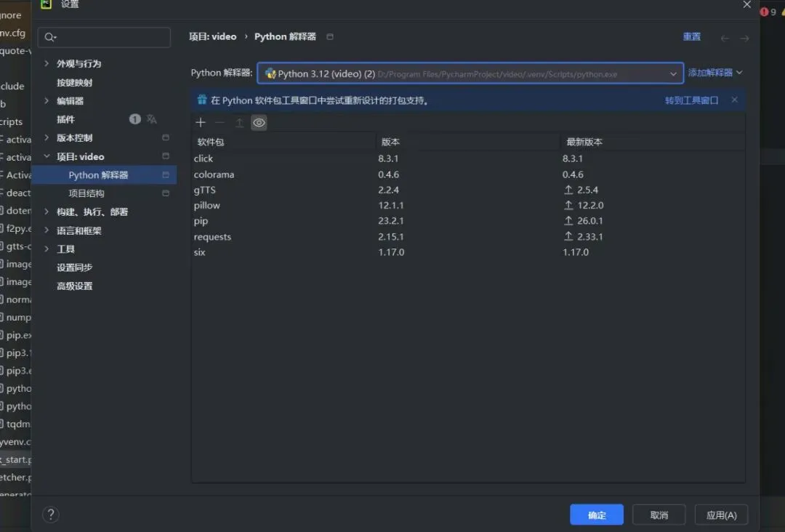Click the 确定 button
This screenshot has width=785, height=532.
[x=597, y=515]
